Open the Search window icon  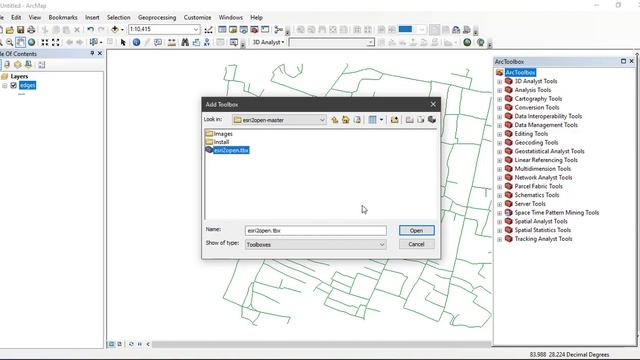(x=244, y=30)
